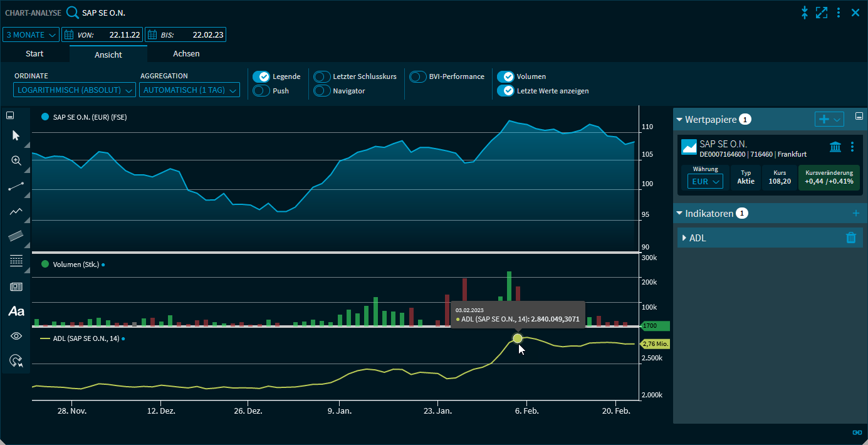Switch to the Start tab
The height and width of the screenshot is (445, 868).
tap(34, 54)
